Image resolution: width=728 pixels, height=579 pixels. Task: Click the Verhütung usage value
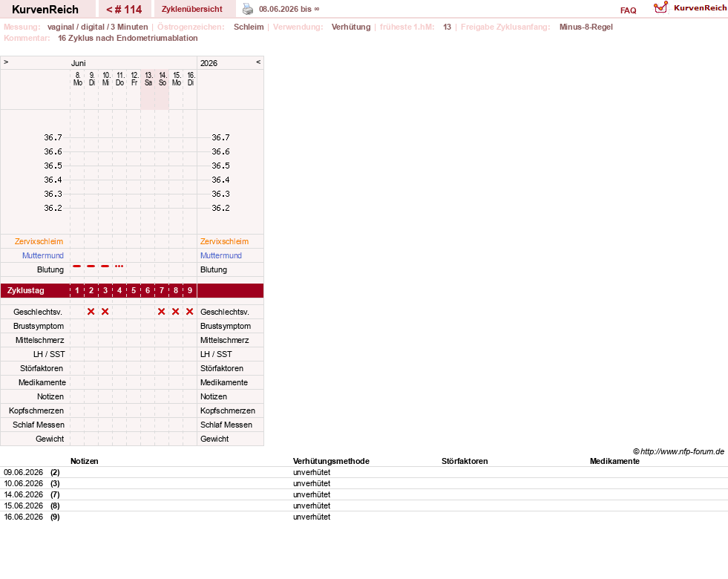[x=351, y=27]
